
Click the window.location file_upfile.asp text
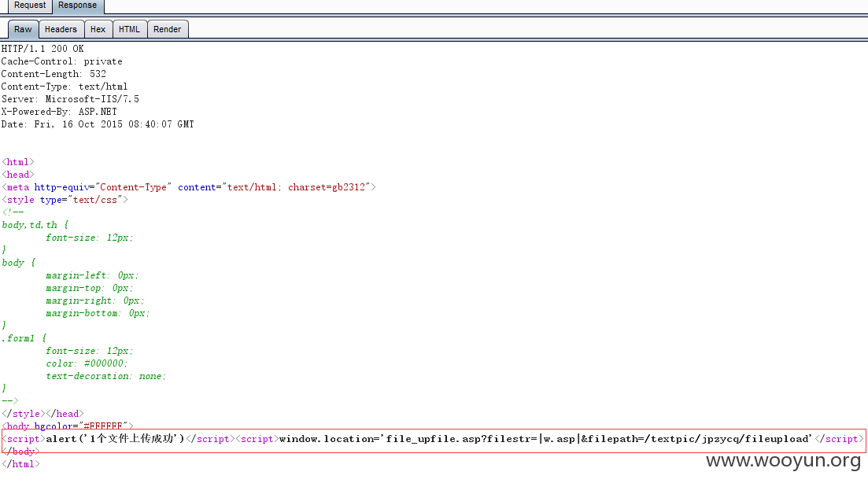[546, 439]
